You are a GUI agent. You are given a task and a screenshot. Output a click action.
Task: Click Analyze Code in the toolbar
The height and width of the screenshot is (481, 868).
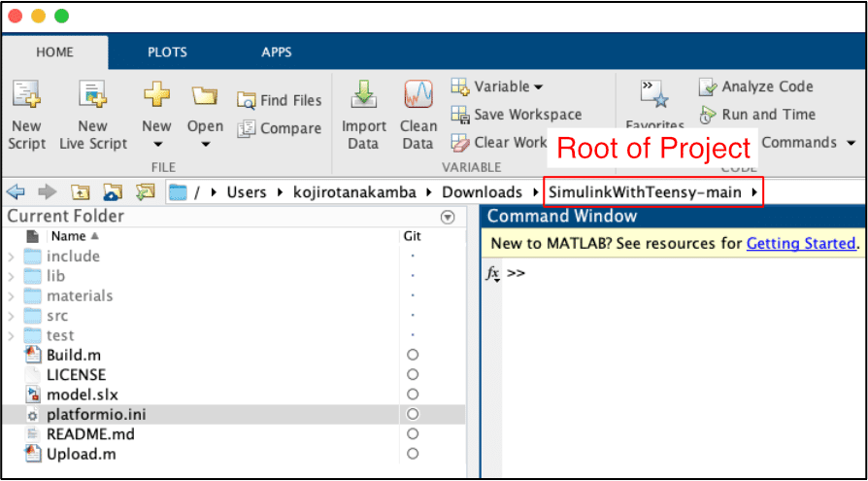757,86
